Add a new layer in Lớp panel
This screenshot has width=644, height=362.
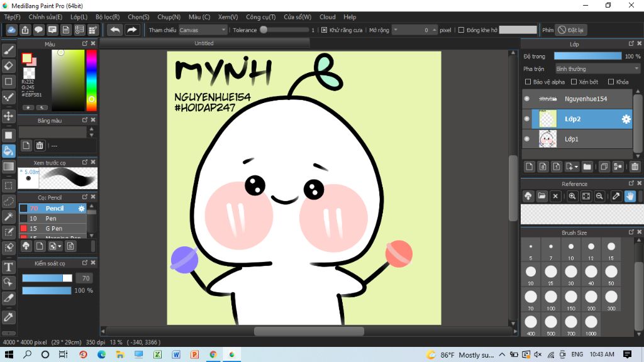(529, 166)
